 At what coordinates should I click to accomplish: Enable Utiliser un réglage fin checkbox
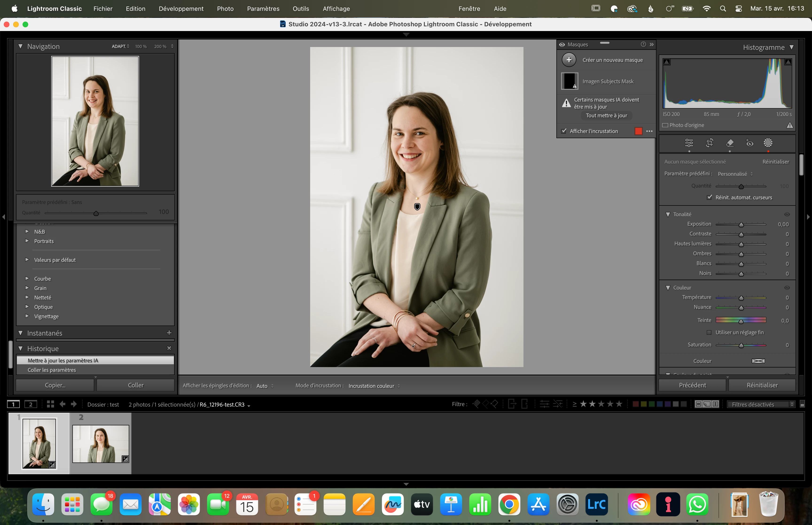[709, 332]
